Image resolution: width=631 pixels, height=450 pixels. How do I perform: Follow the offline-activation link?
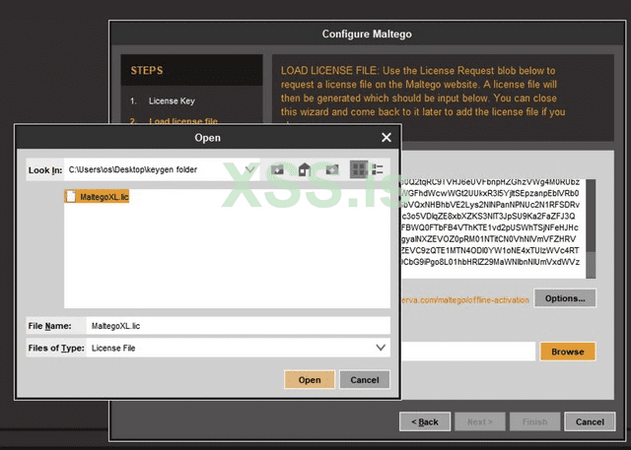465,300
